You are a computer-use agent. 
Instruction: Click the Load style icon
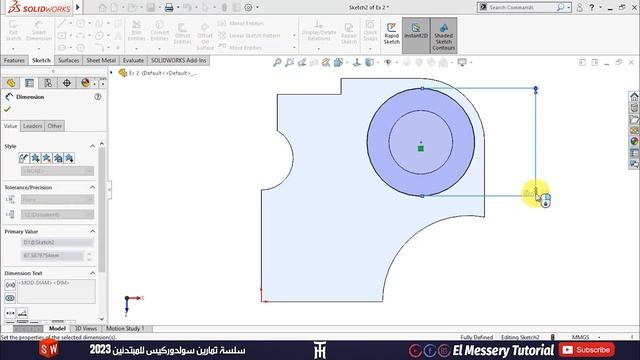(69, 158)
